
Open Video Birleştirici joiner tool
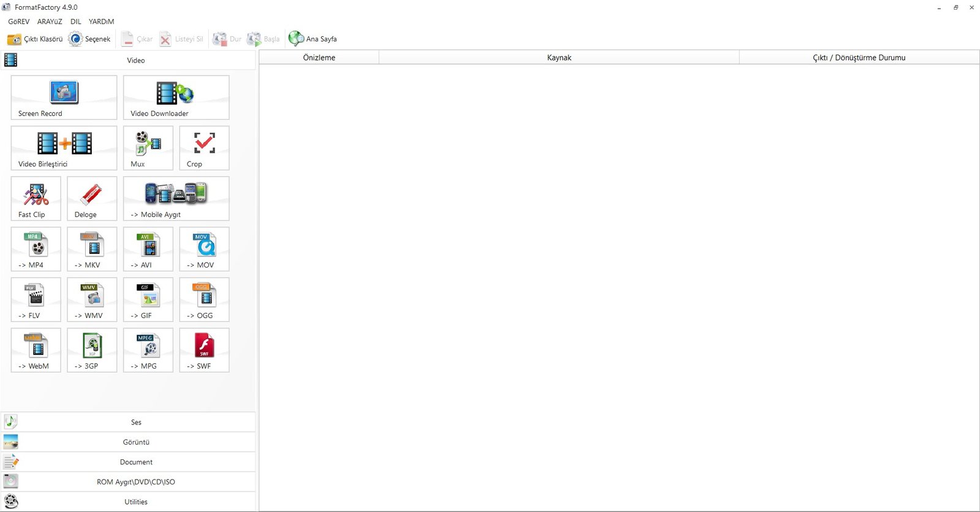tap(64, 148)
